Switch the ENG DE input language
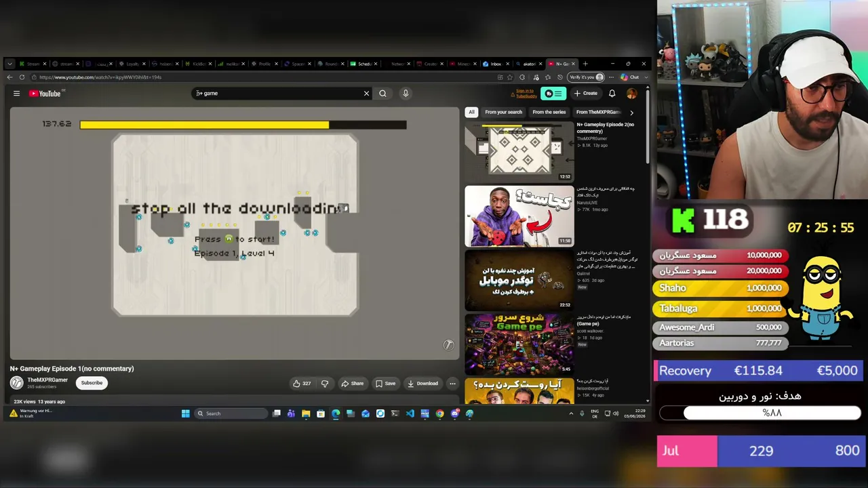The image size is (868, 488). pyautogui.click(x=595, y=413)
